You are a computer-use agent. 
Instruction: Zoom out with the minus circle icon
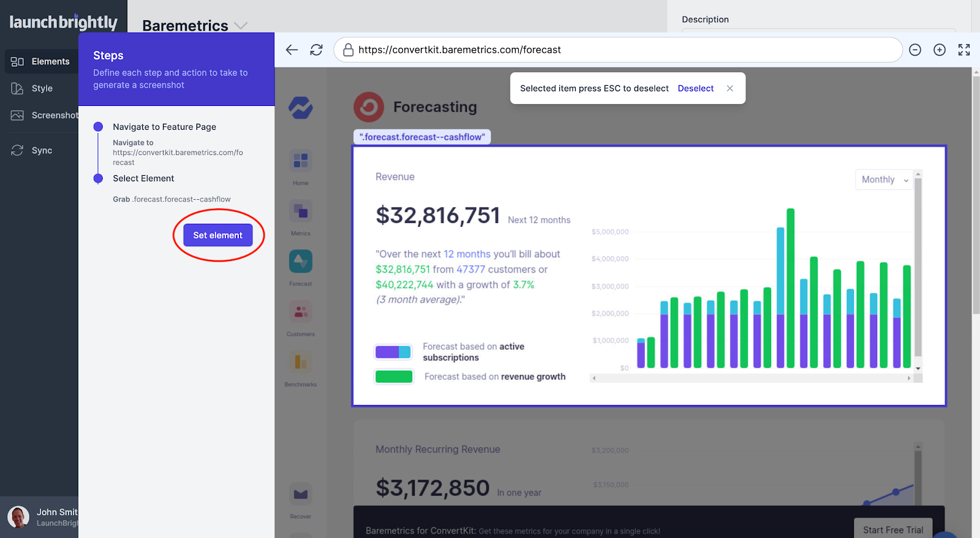915,50
